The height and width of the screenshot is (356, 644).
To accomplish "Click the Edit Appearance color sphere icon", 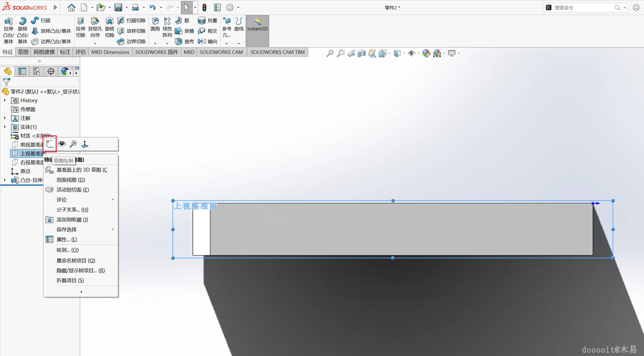I will coord(426,53).
